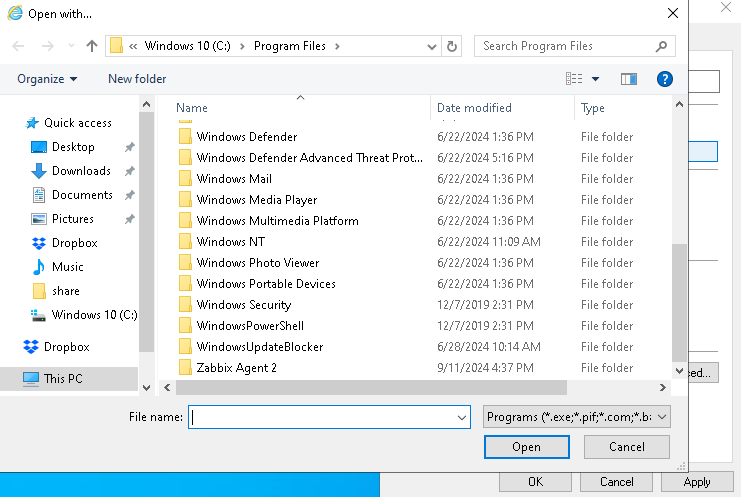Screen dimensions: 741x497
Task: Click the Windows Defender folder icon
Action: pyautogui.click(x=185, y=137)
